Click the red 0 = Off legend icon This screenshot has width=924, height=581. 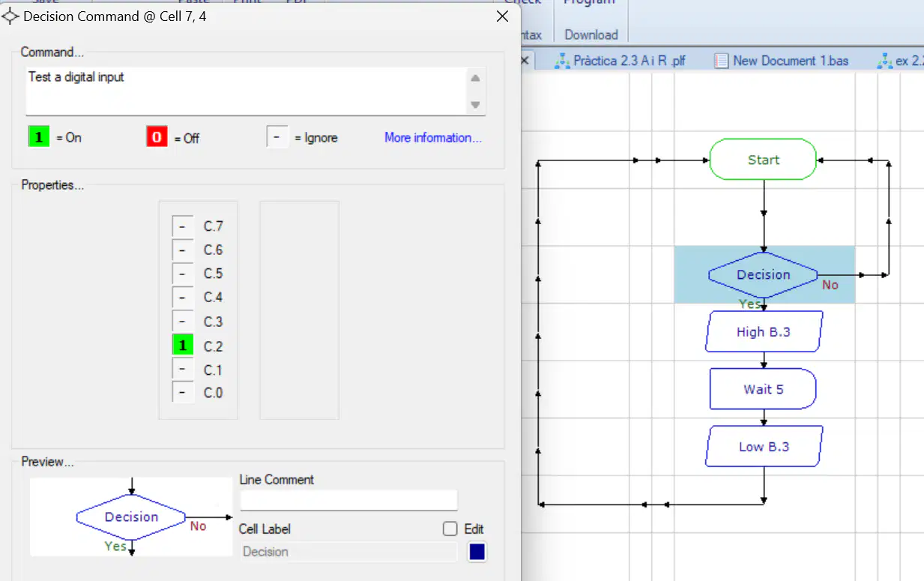157,137
